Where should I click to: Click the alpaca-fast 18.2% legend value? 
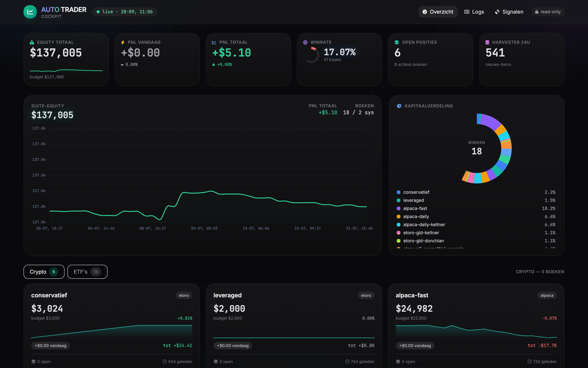pyautogui.click(x=549, y=208)
